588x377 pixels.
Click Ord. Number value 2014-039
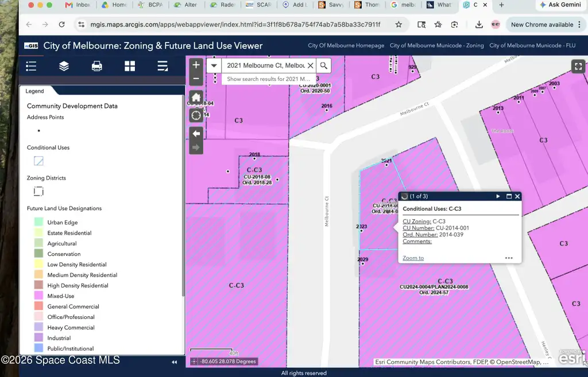pyautogui.click(x=451, y=235)
